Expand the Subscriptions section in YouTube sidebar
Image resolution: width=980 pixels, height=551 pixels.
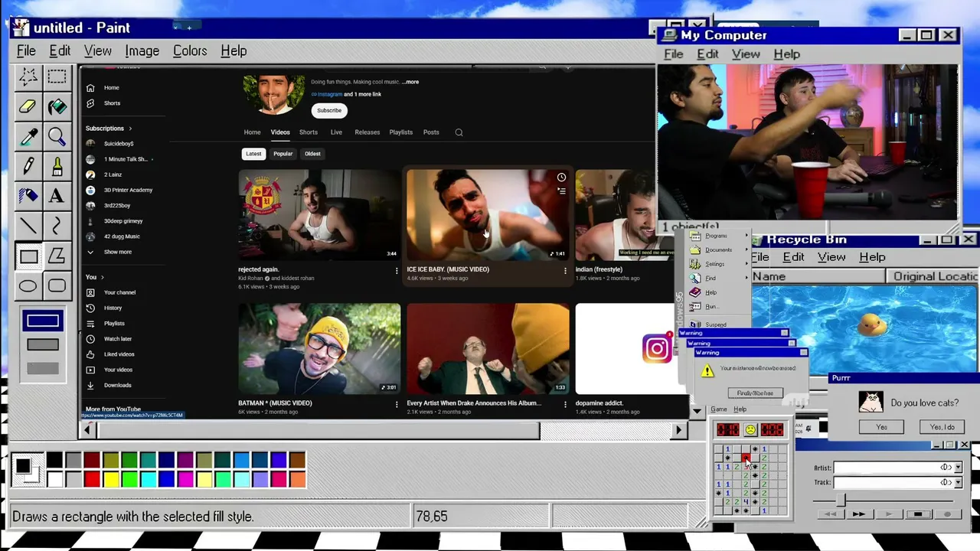tap(109, 129)
